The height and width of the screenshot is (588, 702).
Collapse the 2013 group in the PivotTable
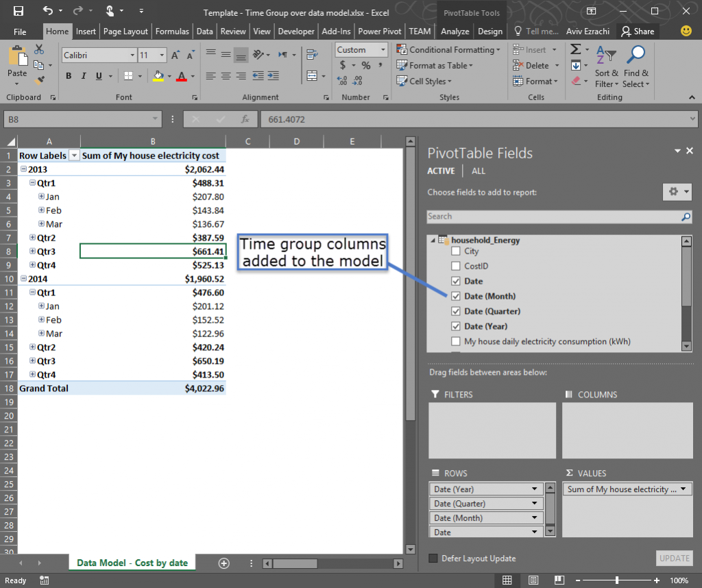click(x=25, y=169)
